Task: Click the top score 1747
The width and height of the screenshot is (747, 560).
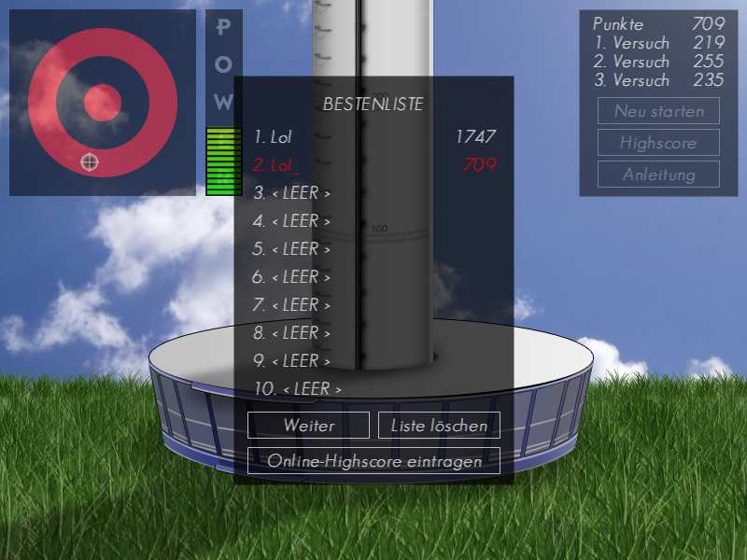Action: tap(475, 137)
